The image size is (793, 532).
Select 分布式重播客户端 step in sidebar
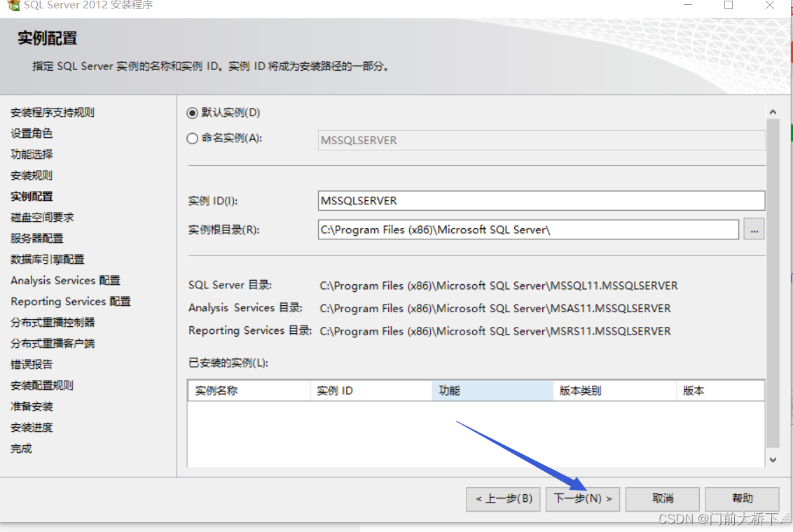coord(53,344)
